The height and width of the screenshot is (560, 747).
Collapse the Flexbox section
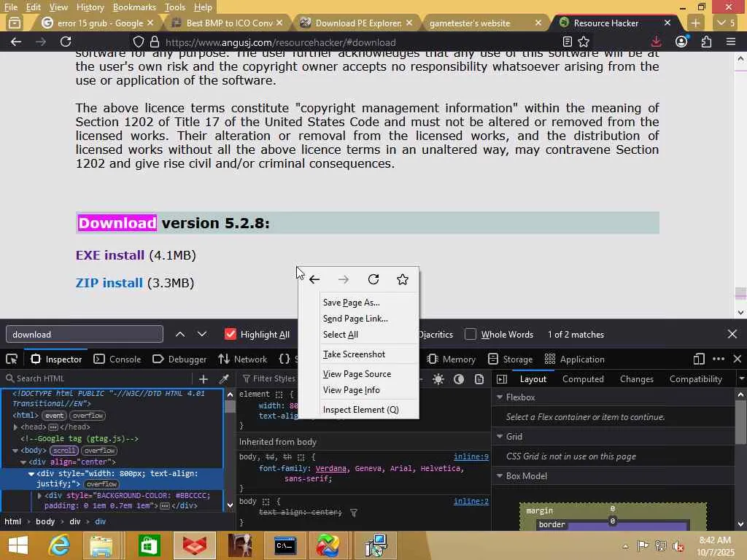coord(500,397)
